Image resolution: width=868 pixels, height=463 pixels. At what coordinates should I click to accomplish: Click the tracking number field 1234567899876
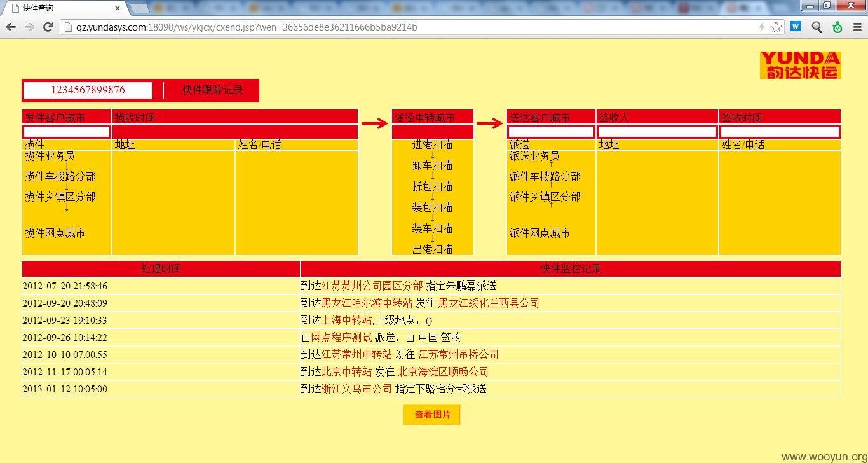[88, 90]
